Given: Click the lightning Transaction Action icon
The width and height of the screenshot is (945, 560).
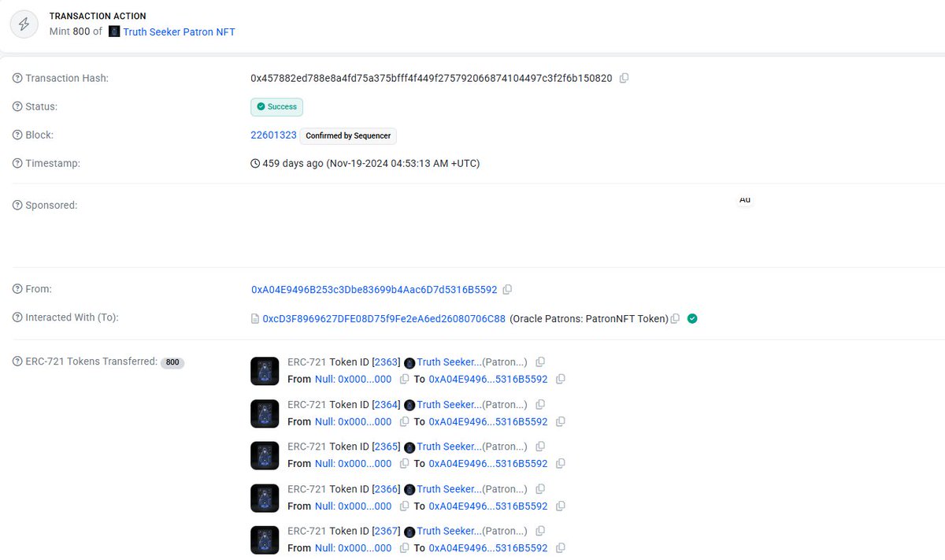Looking at the screenshot, I should 24,24.
